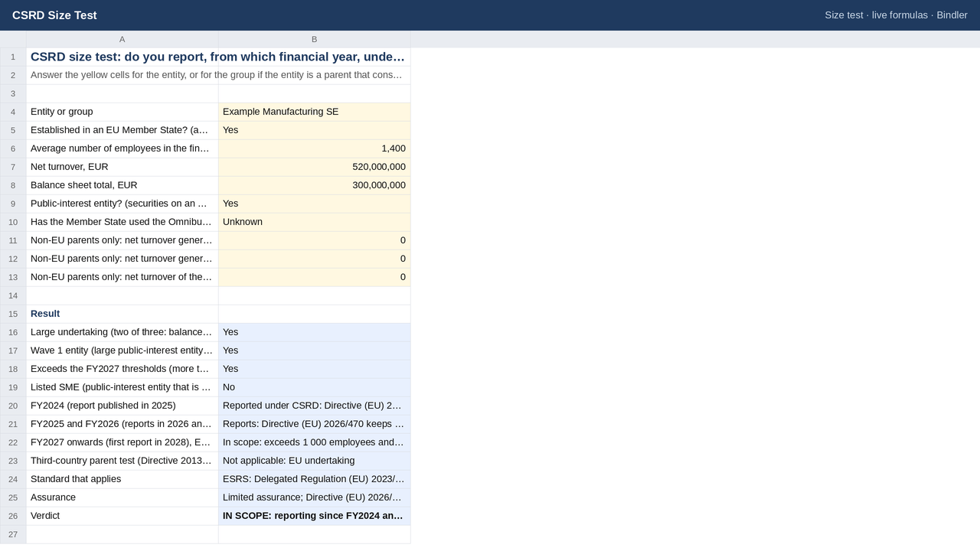980x551 pixels.
Task: Select the 'Large undertaking (two of three' label
Action: coord(122,332)
